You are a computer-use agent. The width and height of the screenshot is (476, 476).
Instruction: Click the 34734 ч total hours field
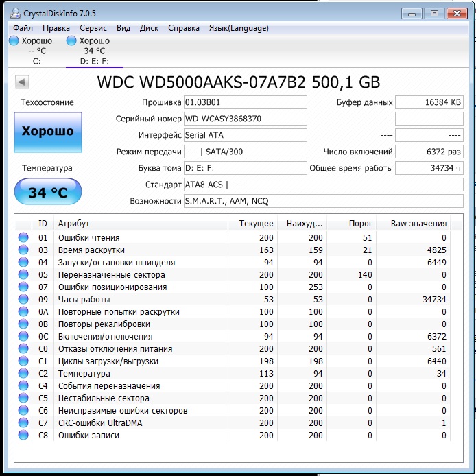(429, 168)
